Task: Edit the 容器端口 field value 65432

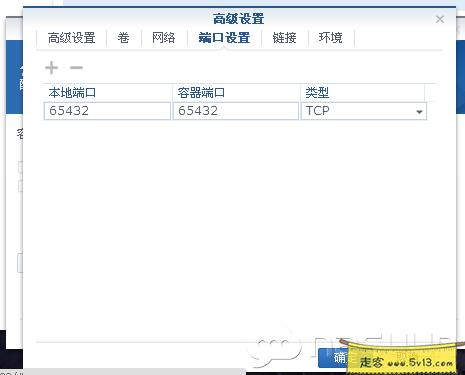Action: pyautogui.click(x=236, y=111)
